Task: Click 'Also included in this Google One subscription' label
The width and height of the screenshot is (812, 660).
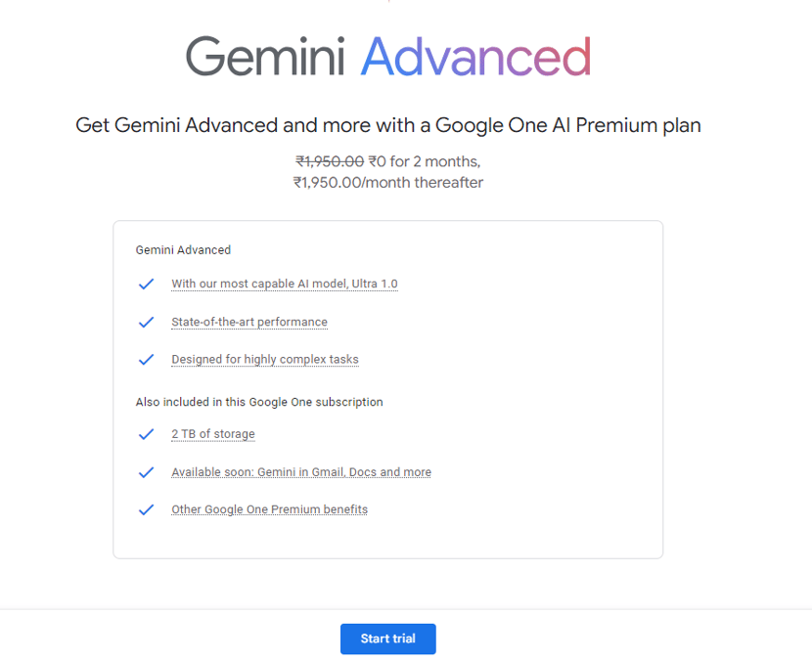Action: click(259, 402)
